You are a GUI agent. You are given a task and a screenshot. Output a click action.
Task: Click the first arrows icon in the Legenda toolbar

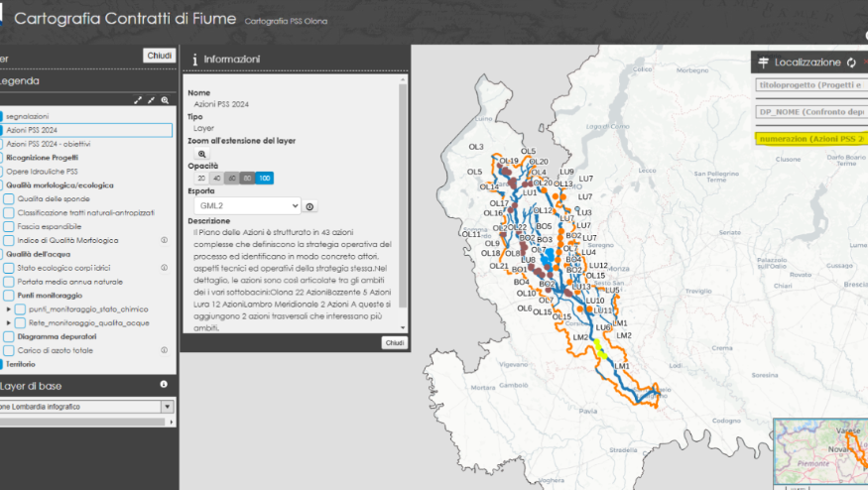139,100
